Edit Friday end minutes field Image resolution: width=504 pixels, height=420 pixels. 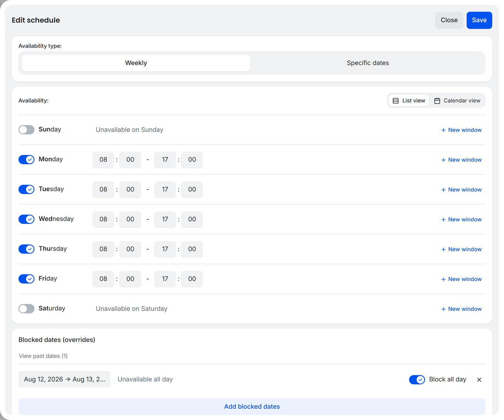pos(192,279)
